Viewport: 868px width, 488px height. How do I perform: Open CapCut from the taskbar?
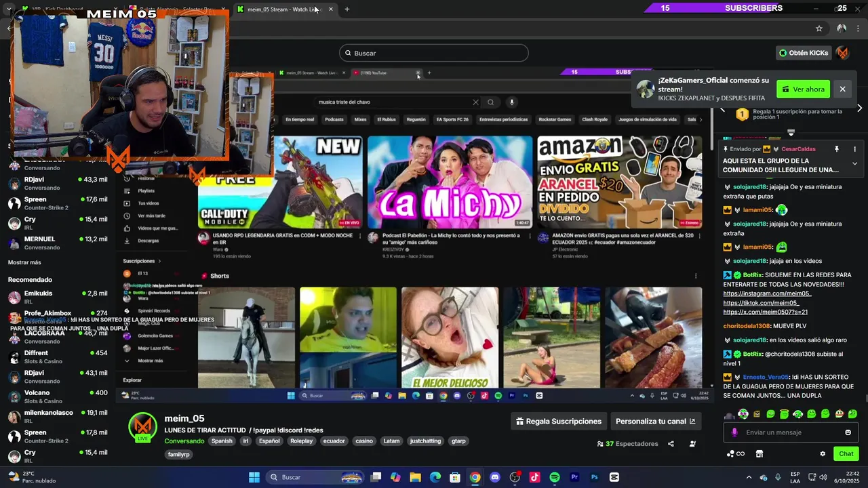click(x=614, y=477)
